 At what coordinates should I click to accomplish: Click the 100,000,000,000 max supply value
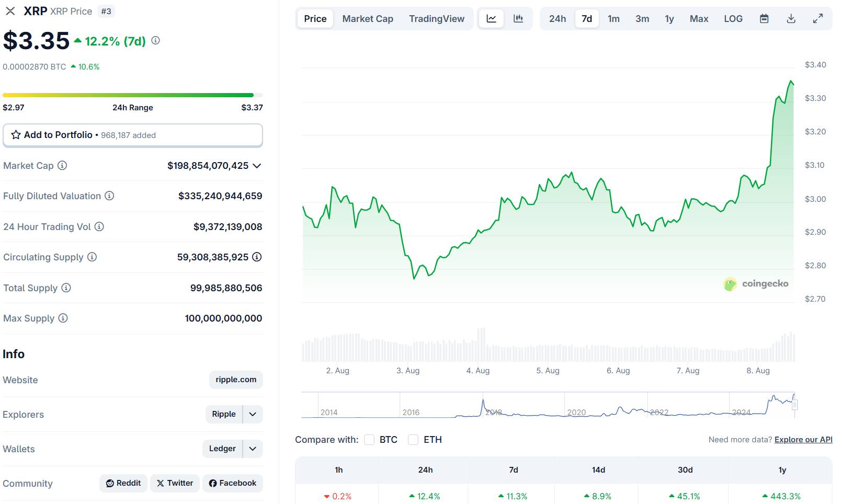tap(223, 318)
